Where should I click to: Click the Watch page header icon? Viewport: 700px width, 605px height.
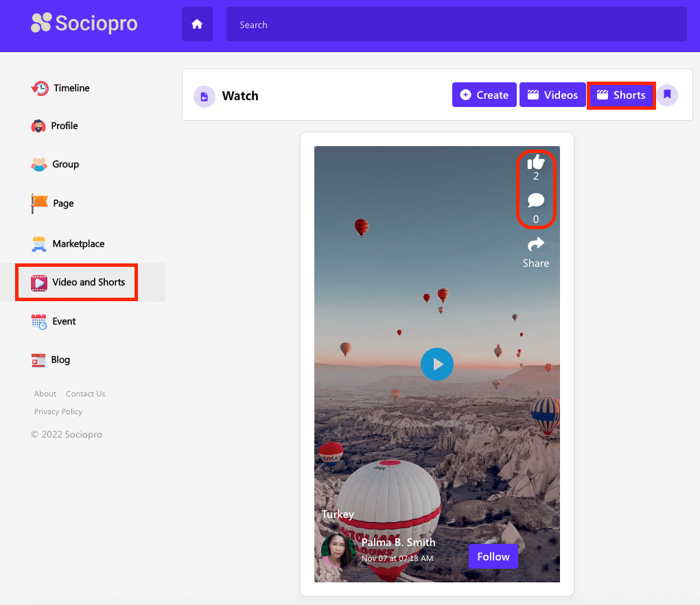tap(204, 96)
